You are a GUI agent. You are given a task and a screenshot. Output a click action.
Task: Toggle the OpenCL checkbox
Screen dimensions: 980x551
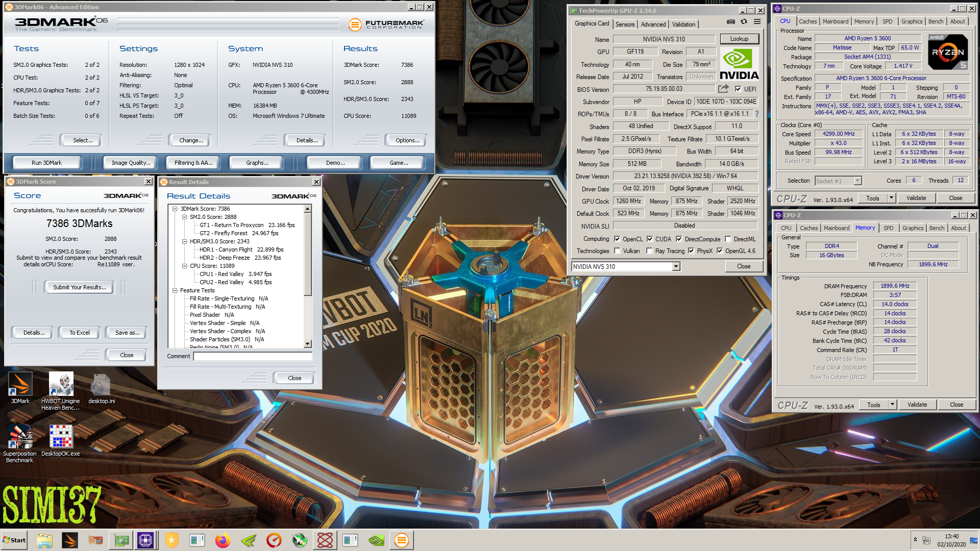(x=617, y=239)
